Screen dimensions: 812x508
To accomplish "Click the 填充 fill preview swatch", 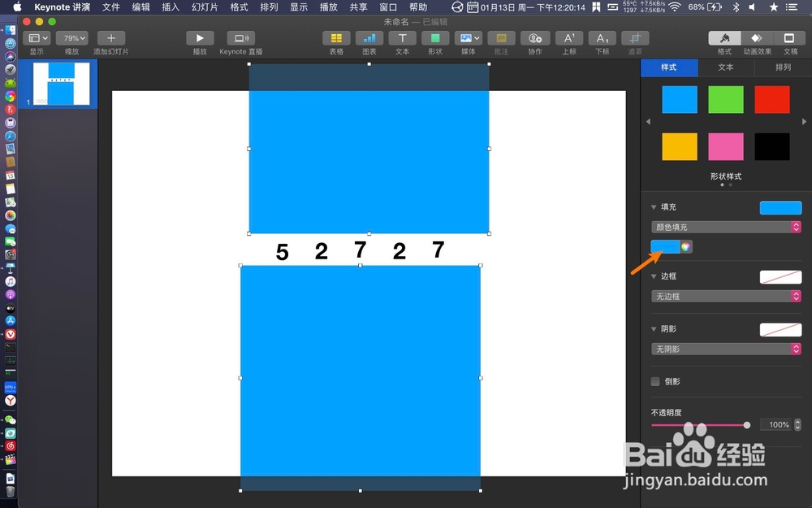I will (x=780, y=207).
